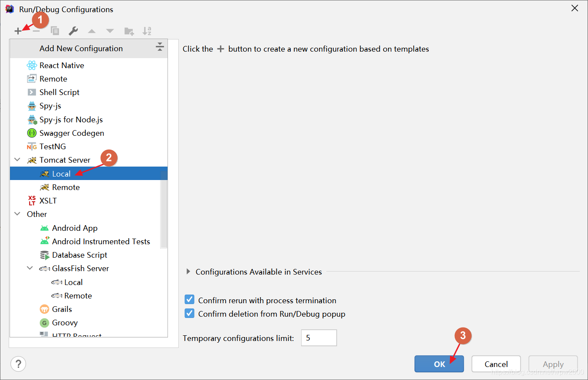Collapse the GlassFish Server chevron
Screen dimensions: 588x380
coord(30,269)
